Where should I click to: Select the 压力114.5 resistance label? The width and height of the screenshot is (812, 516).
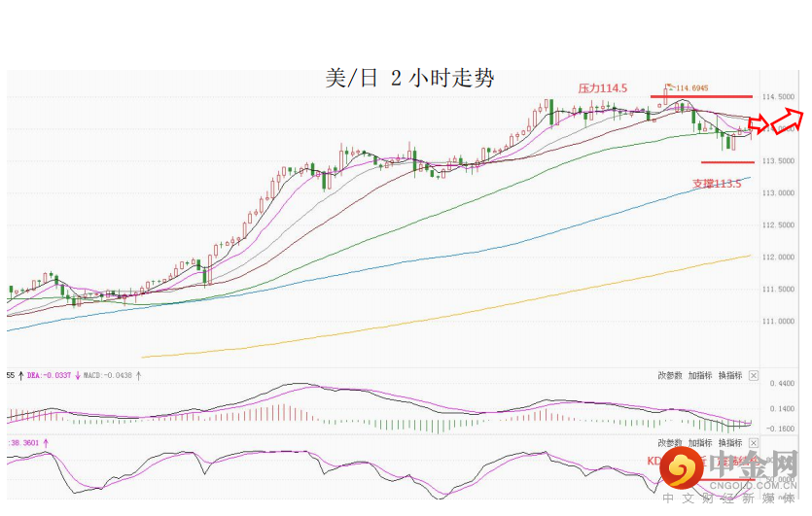[x=603, y=88]
